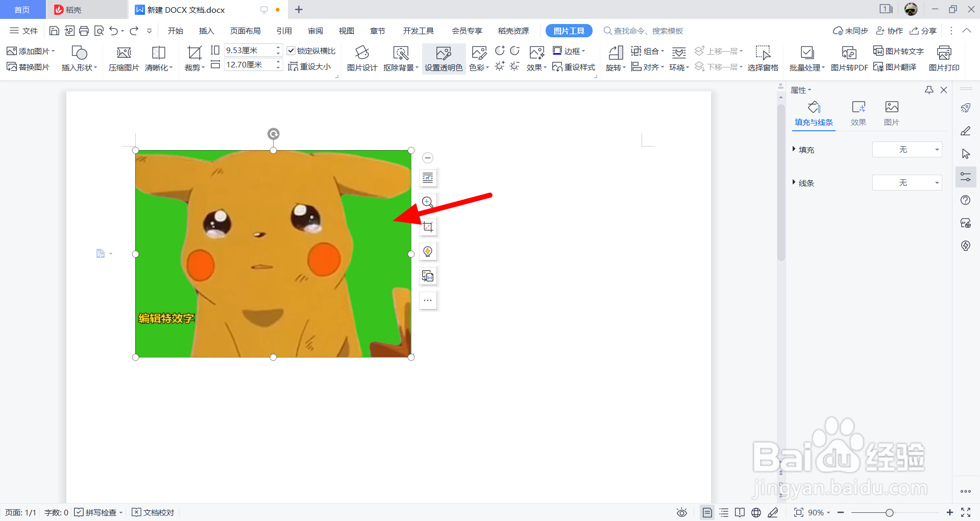This screenshot has height=521, width=980.
Task: Switch to Home (首页) tab
Action: (22, 10)
